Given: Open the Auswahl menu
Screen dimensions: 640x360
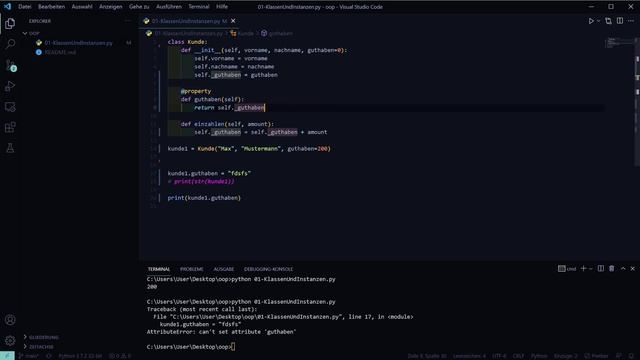Looking at the screenshot, I should tap(82, 7).
